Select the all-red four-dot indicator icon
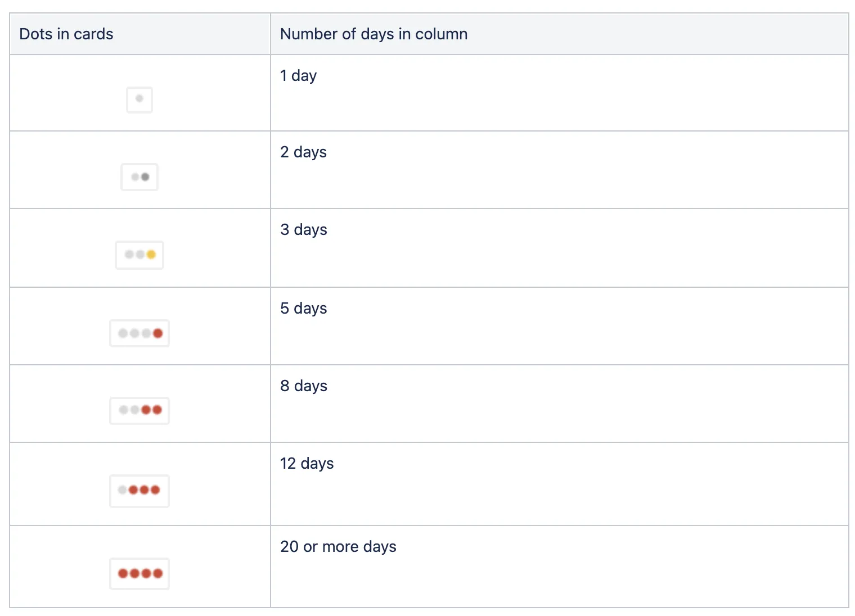This screenshot has width=855, height=616. pos(139,573)
